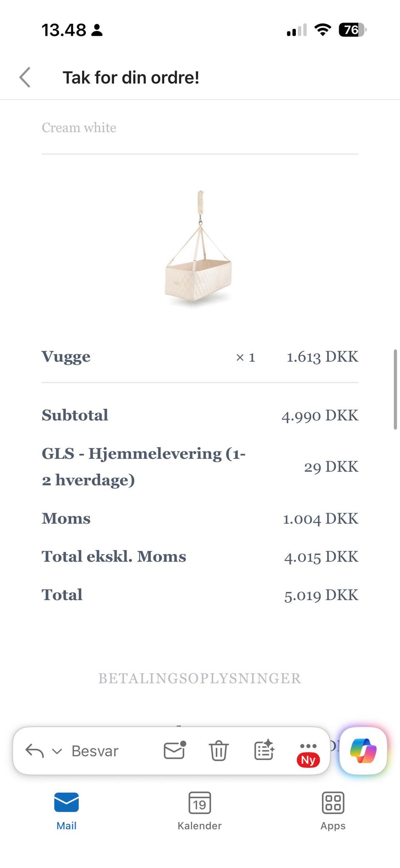
Task: Tap the Besvar reply field
Action: coord(95,751)
